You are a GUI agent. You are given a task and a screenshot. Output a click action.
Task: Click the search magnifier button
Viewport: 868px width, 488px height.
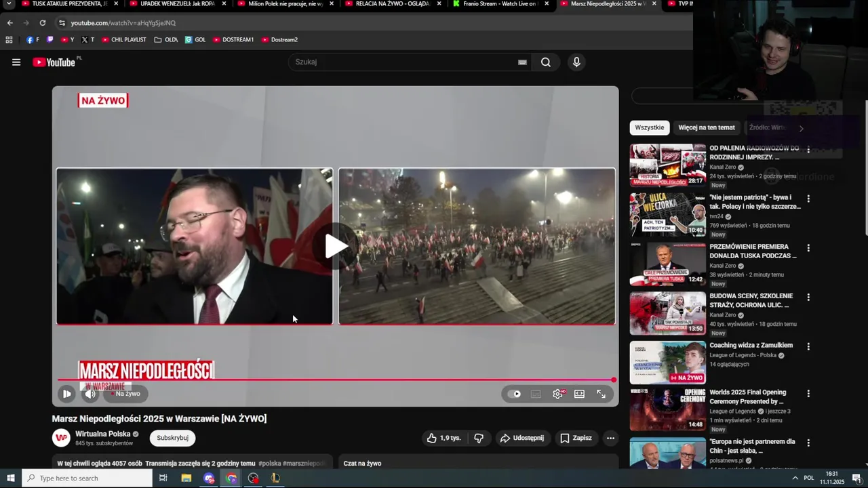click(x=546, y=62)
